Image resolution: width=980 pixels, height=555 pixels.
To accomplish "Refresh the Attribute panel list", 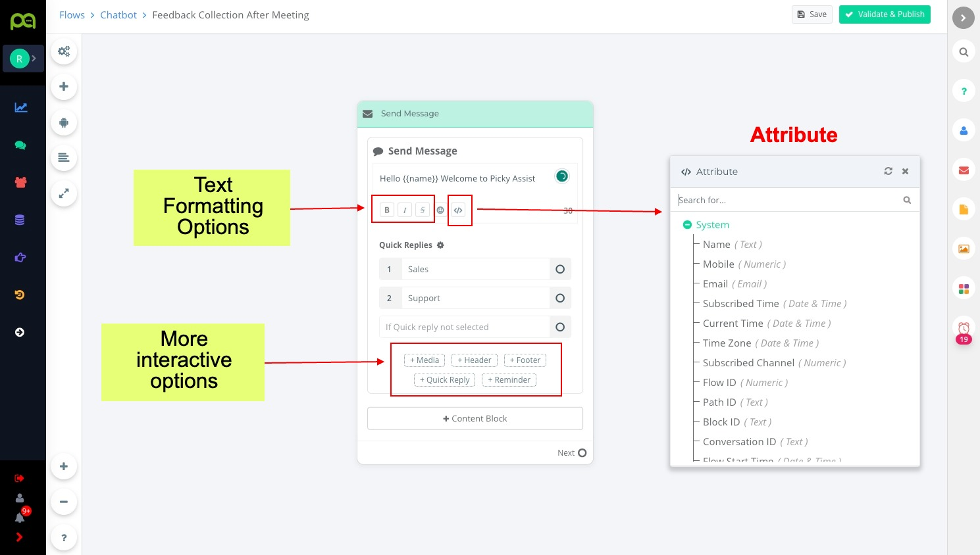I will pos(888,171).
